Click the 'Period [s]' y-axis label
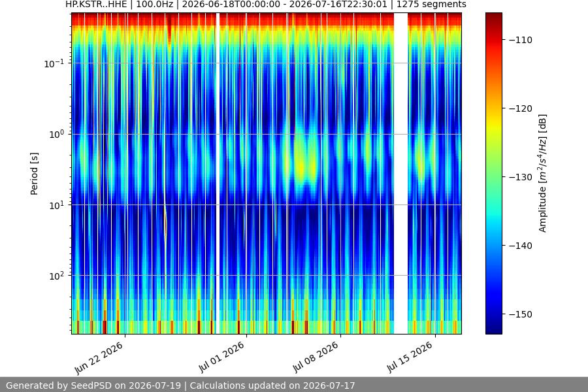The image size is (588, 392). pyautogui.click(x=34, y=173)
